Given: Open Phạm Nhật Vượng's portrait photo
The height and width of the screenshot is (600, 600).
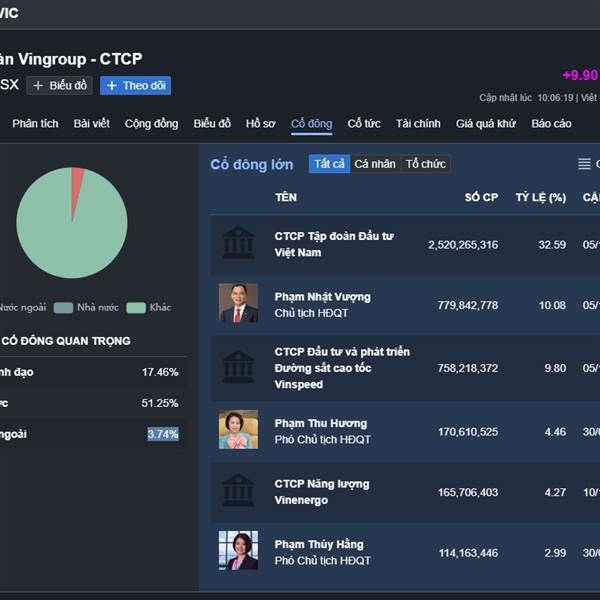Looking at the screenshot, I should (238, 303).
